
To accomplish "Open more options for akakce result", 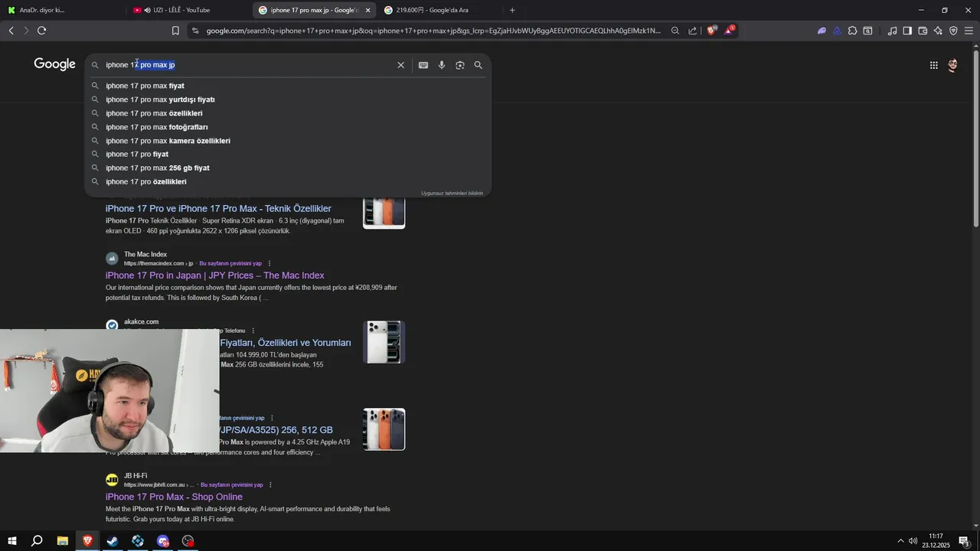I will pos(253,331).
